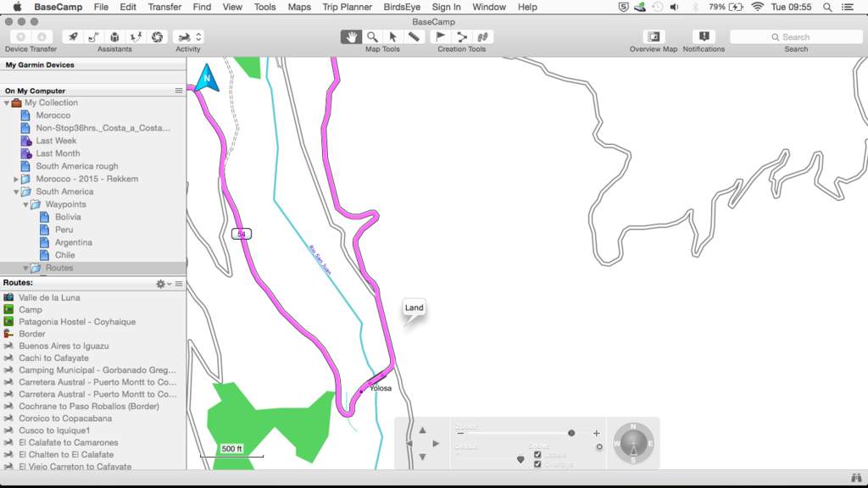The width and height of the screenshot is (868, 488).
Task: Click in the toolbar Search field
Action: click(796, 37)
